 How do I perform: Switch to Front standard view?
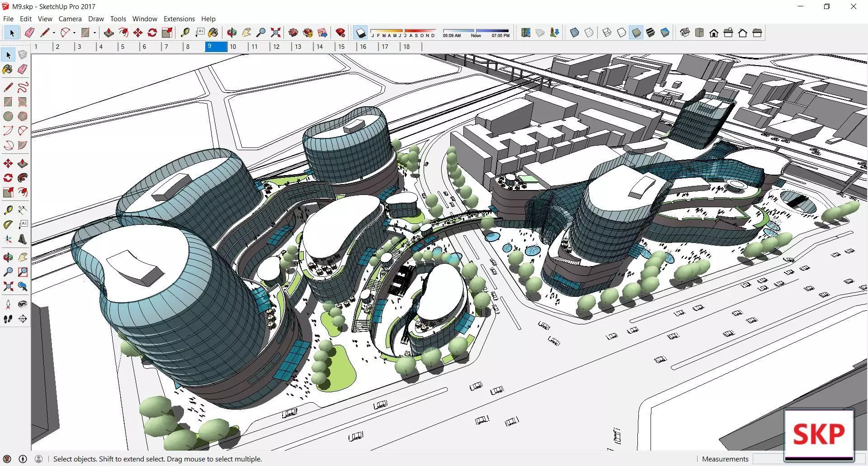[714, 33]
